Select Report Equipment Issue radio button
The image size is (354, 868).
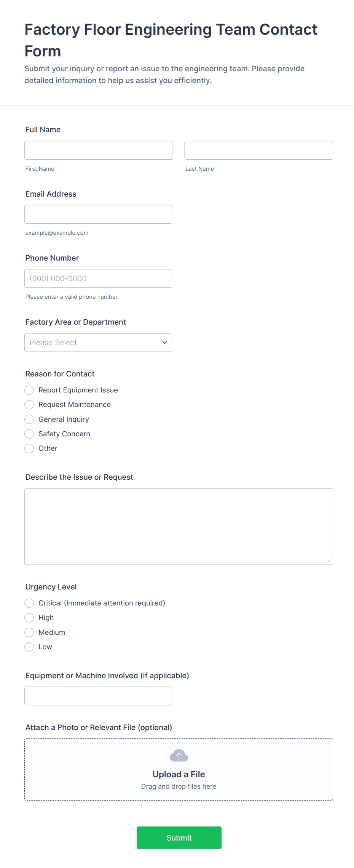pos(29,390)
